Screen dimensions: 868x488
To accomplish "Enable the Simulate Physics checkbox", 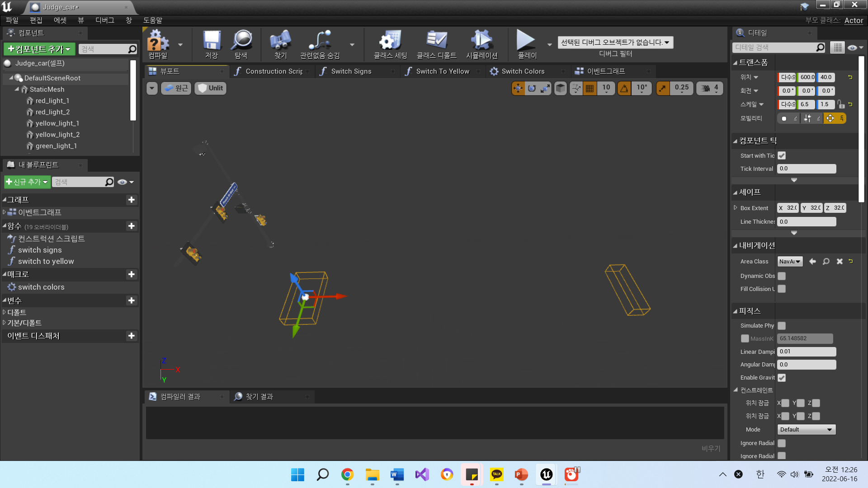I will pyautogui.click(x=782, y=326).
